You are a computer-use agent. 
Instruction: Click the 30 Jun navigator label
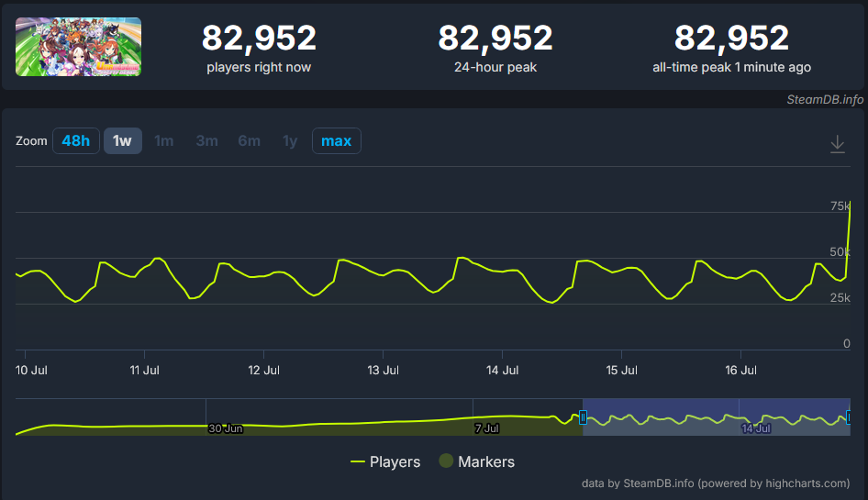[226, 428]
